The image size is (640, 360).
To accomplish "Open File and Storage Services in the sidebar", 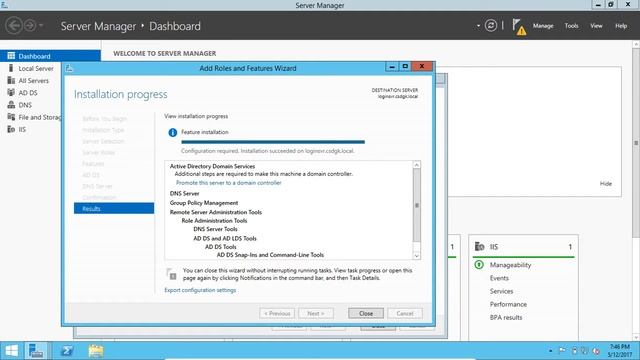I will coord(40,118).
